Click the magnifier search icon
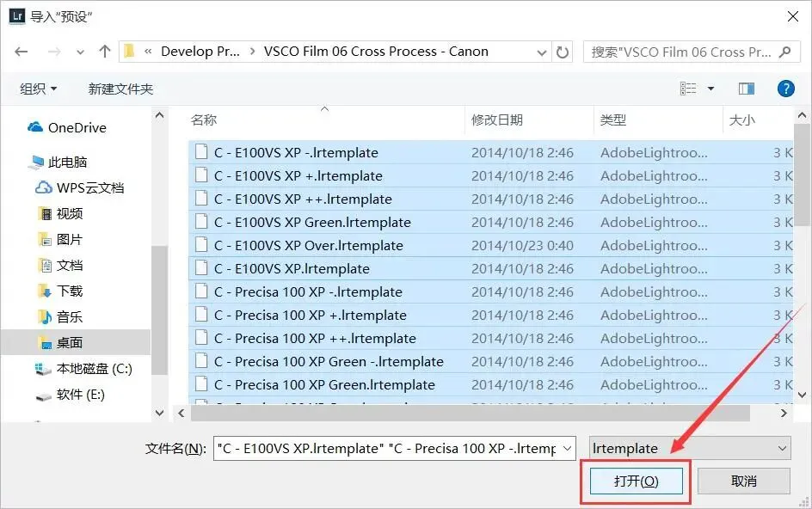812x509 pixels. pyautogui.click(x=785, y=52)
